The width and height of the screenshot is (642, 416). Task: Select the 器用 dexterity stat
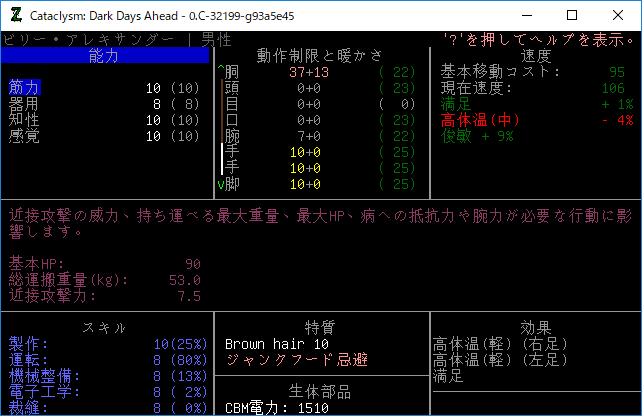pyautogui.click(x=24, y=104)
